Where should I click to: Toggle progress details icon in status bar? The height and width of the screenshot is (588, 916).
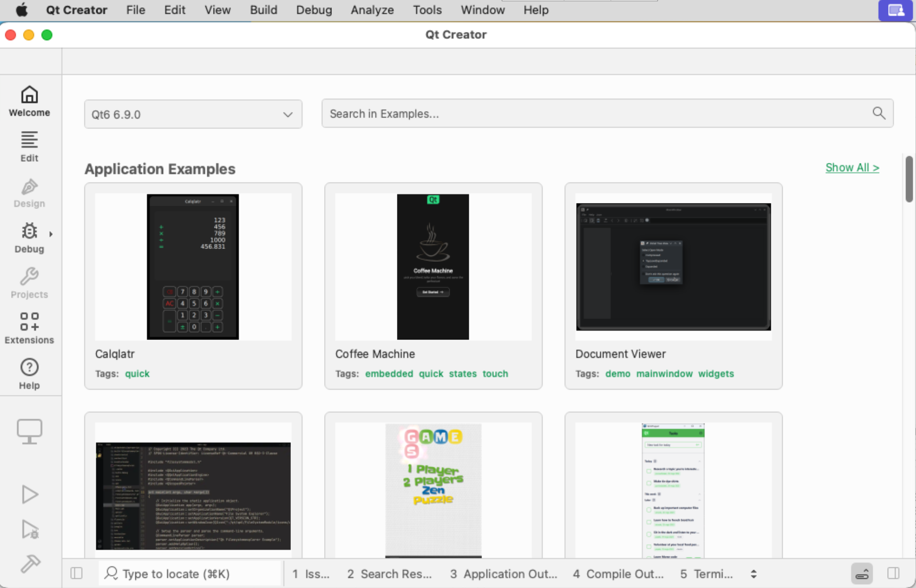coord(862,574)
